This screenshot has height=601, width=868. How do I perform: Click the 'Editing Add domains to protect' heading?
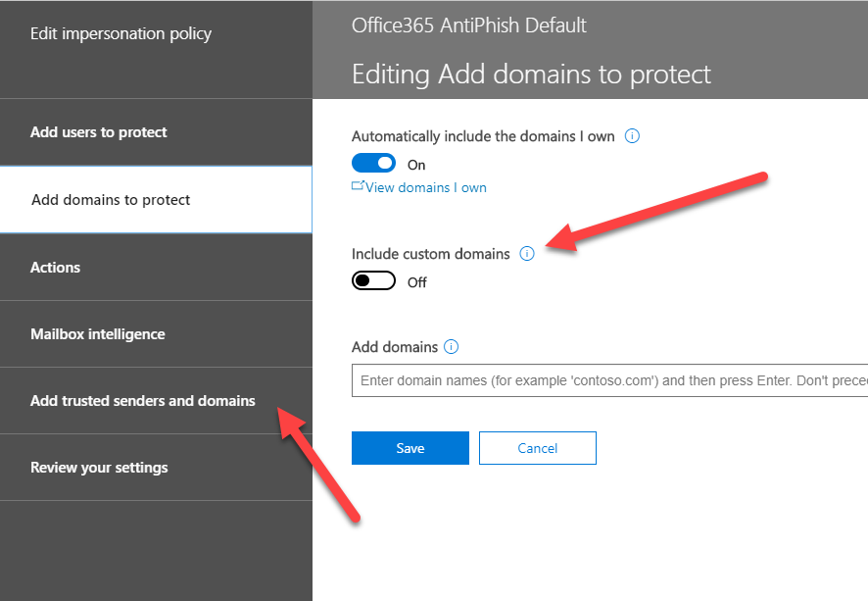[x=531, y=75]
